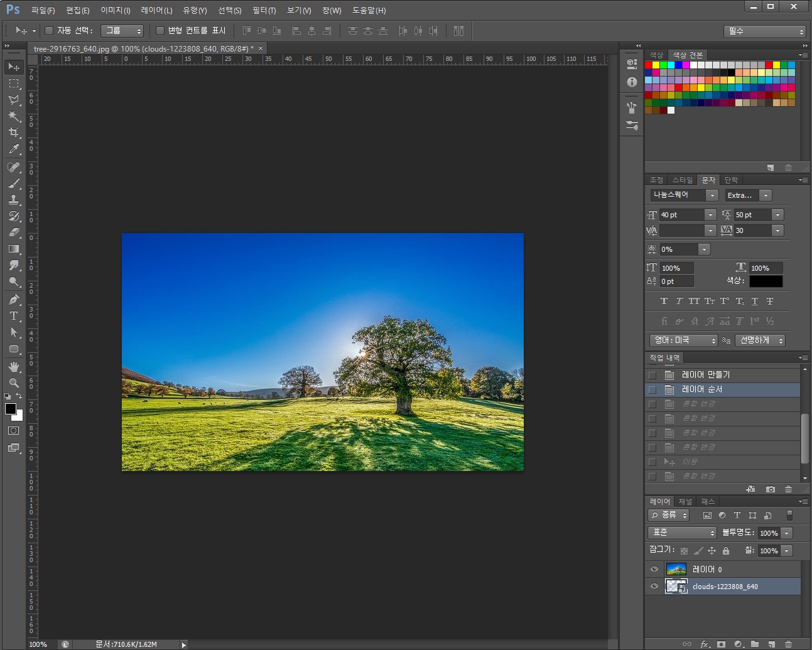Swap foreground and background colors
812x650 pixels.
tap(19, 396)
